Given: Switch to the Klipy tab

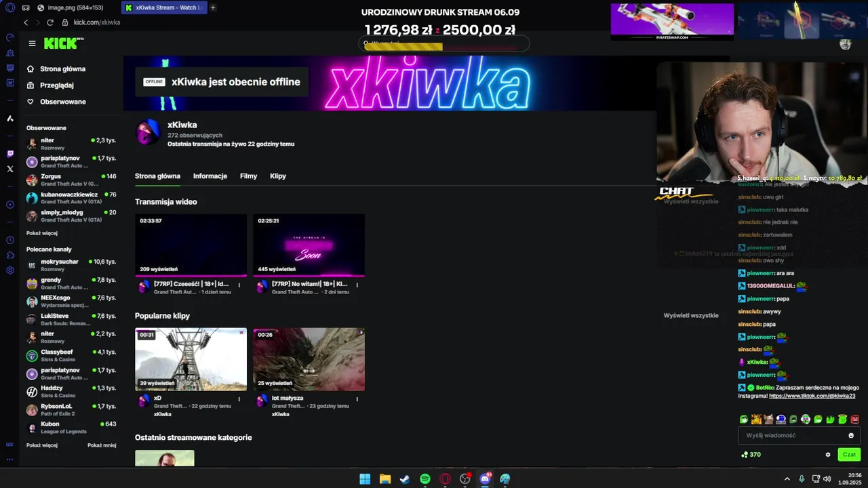Looking at the screenshot, I should (x=278, y=176).
